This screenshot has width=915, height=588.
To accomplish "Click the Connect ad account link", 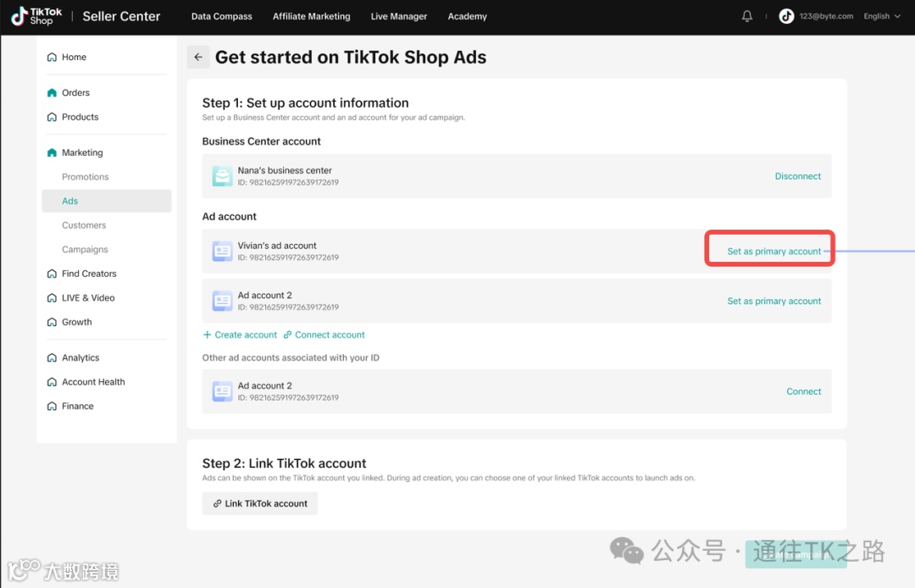I will (x=330, y=335).
